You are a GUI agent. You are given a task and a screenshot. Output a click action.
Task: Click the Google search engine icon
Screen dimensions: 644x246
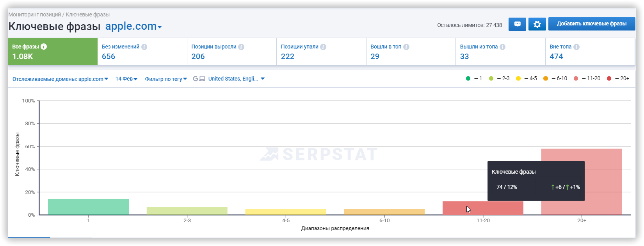point(196,79)
